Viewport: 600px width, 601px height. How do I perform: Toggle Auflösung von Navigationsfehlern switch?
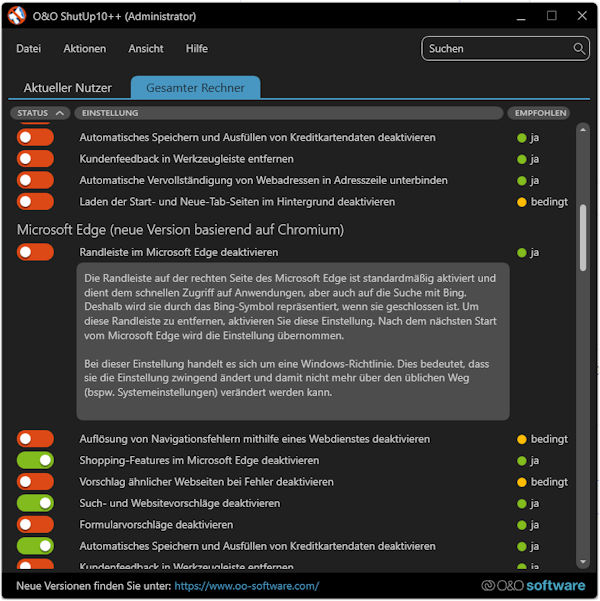pos(35,439)
